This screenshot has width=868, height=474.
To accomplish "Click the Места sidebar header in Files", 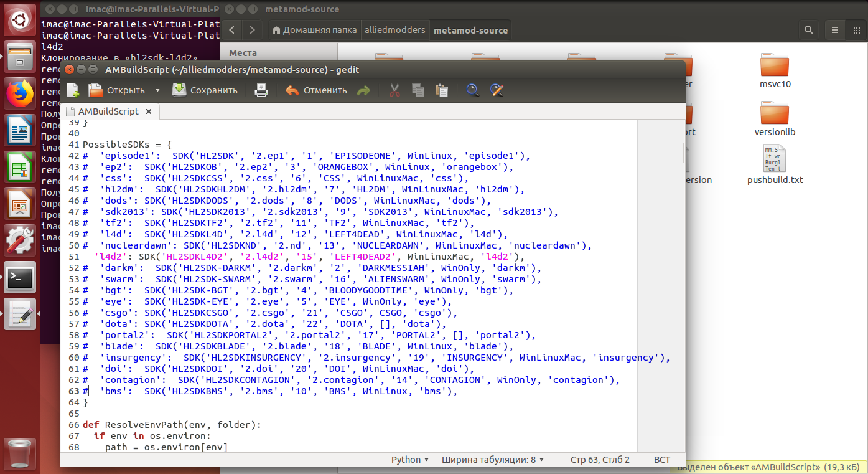I will click(243, 53).
